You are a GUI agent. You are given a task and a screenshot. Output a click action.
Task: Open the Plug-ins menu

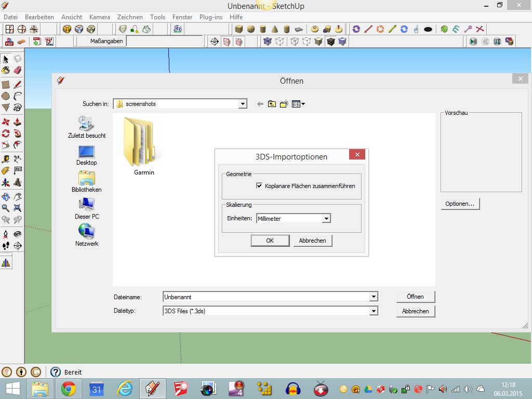pos(211,17)
